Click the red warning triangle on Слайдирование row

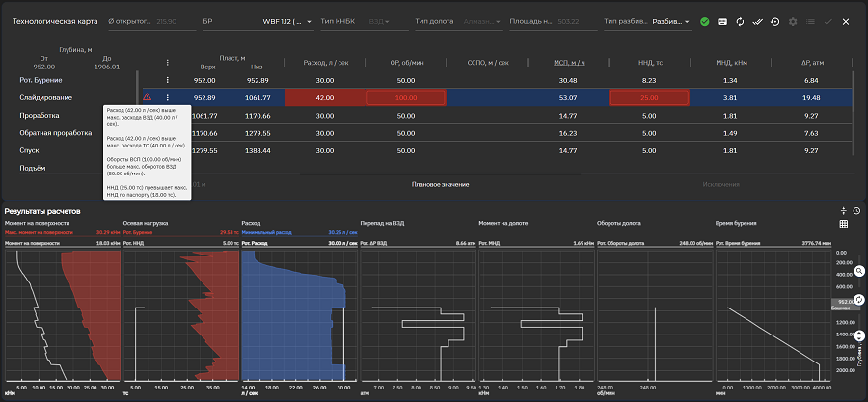tap(147, 97)
